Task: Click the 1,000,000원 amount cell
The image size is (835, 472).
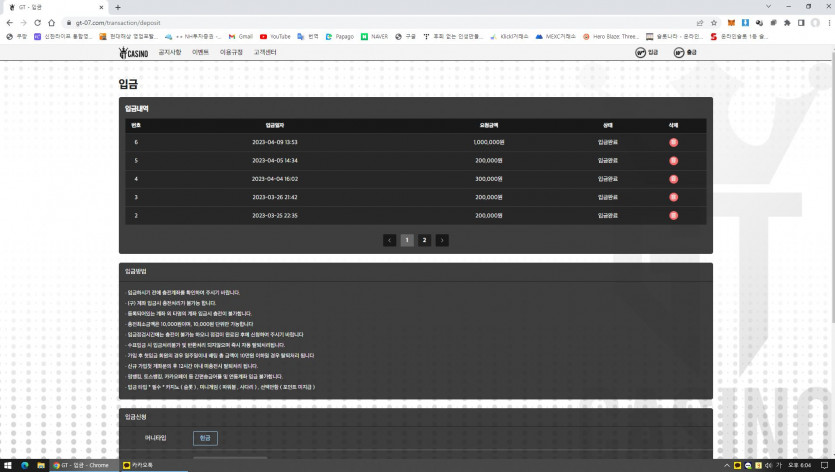Action: (489, 142)
